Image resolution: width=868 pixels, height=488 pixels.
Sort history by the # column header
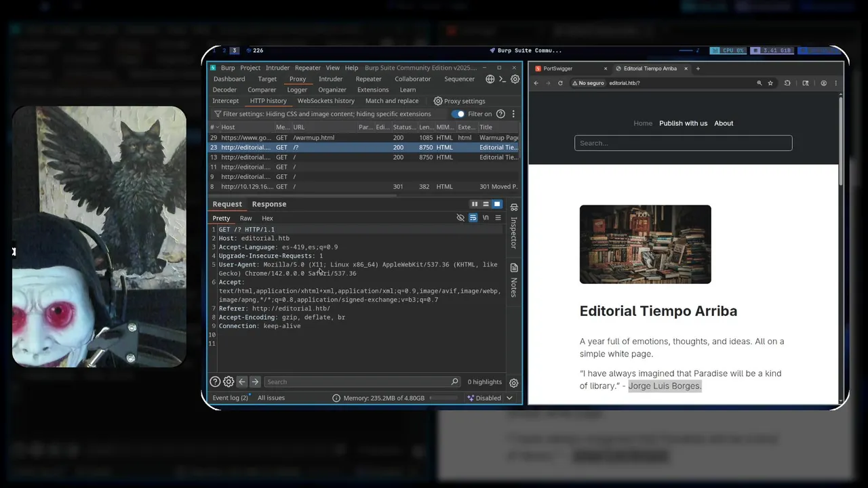click(x=214, y=127)
